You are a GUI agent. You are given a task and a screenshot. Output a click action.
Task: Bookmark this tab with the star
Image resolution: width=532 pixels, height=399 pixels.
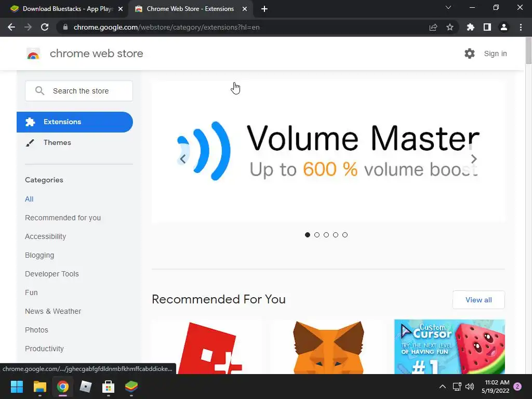coord(450,27)
